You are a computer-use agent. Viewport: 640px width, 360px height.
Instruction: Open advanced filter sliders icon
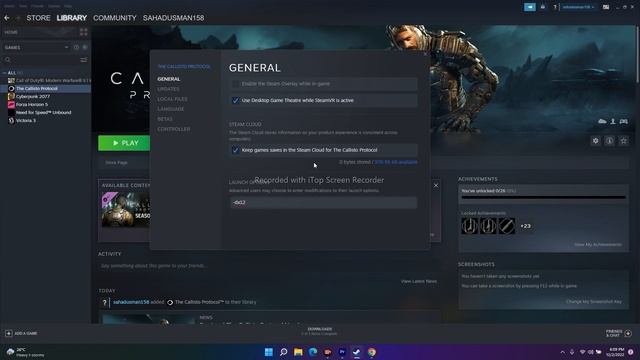click(x=84, y=60)
